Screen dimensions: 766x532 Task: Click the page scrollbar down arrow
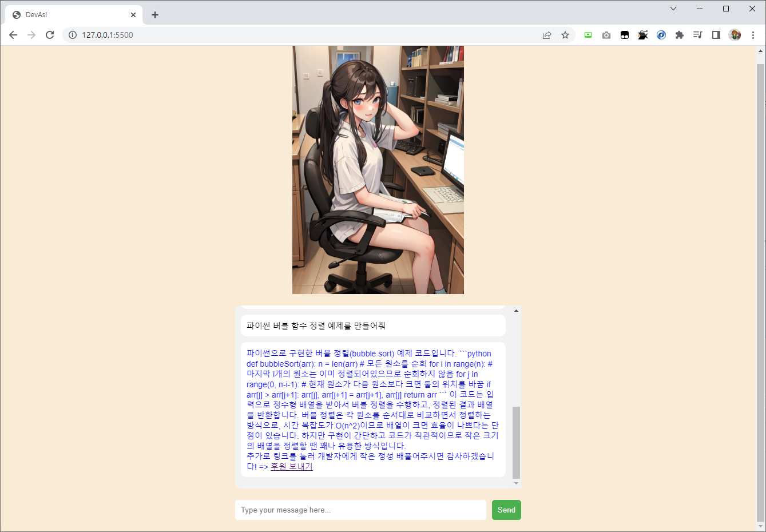(x=760, y=526)
